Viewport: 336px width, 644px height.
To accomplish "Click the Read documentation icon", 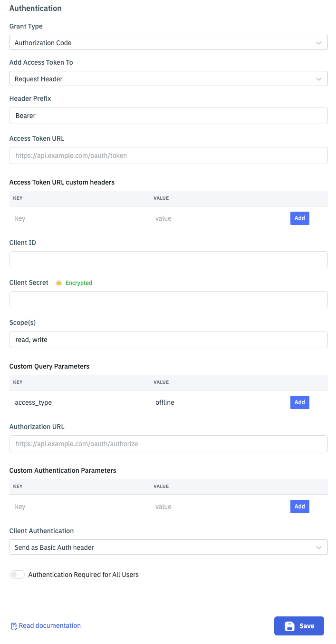I will click(x=14, y=626).
